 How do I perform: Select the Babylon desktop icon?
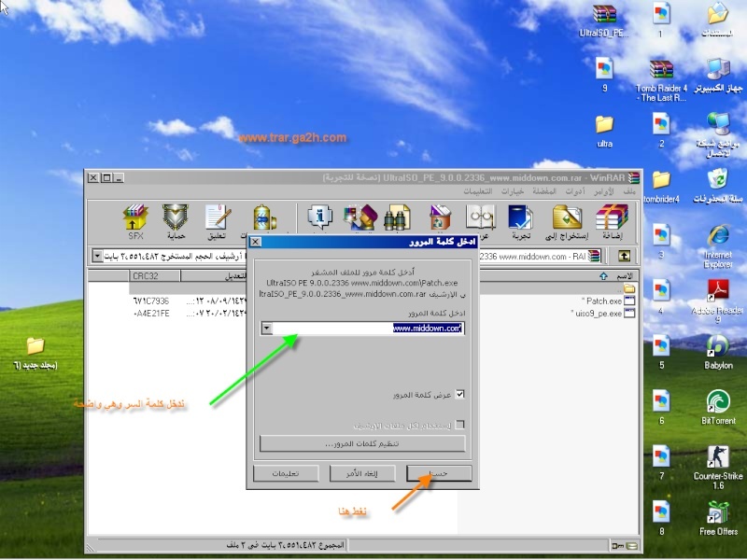tap(718, 353)
